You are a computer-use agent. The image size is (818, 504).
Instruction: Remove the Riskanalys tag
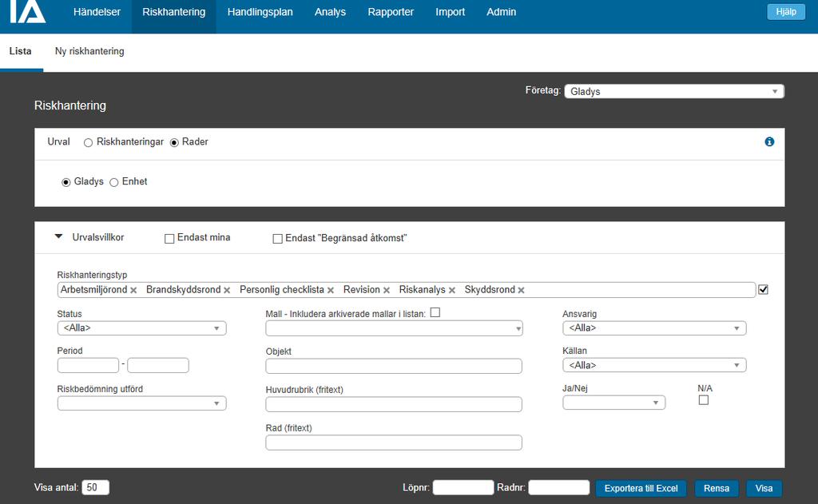click(x=452, y=290)
